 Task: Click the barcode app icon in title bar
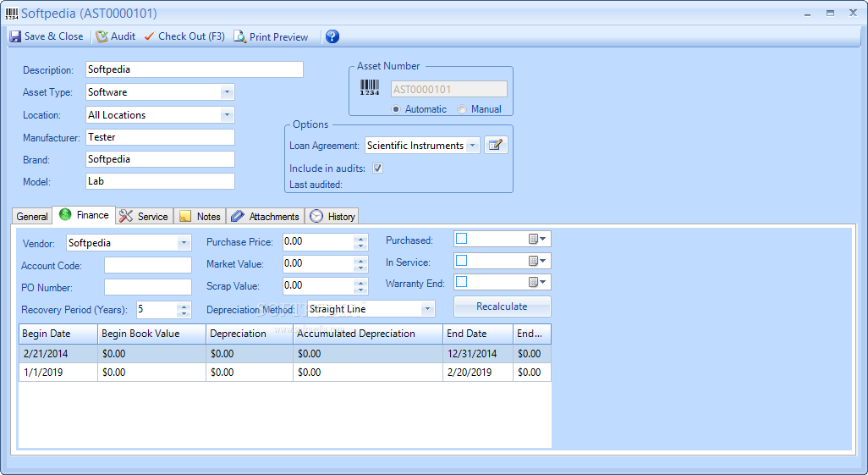coord(12,14)
